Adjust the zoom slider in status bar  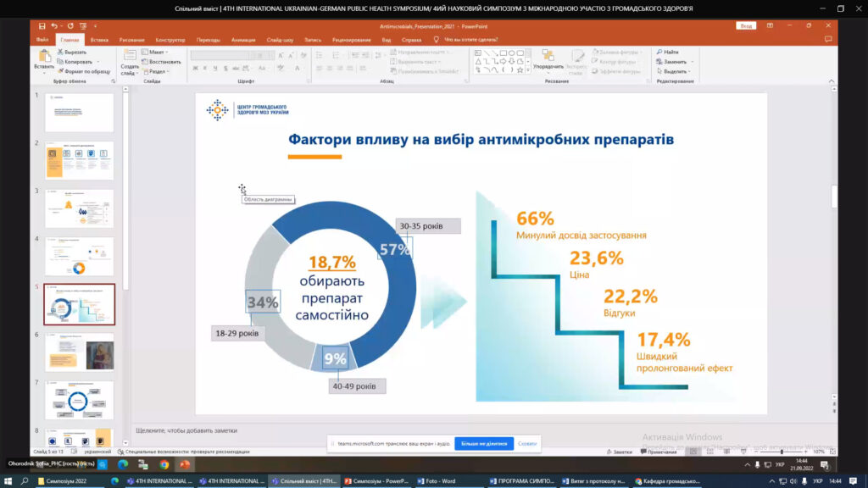coord(782,452)
